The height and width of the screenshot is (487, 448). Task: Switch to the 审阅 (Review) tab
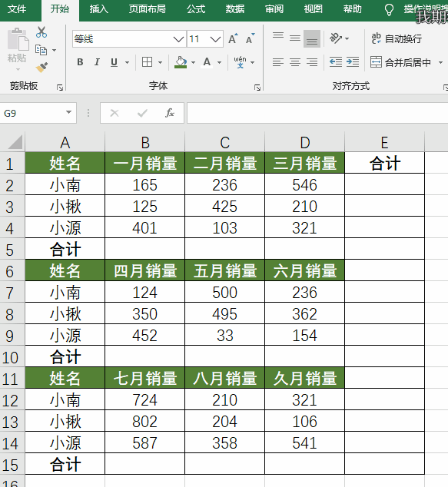click(x=274, y=9)
